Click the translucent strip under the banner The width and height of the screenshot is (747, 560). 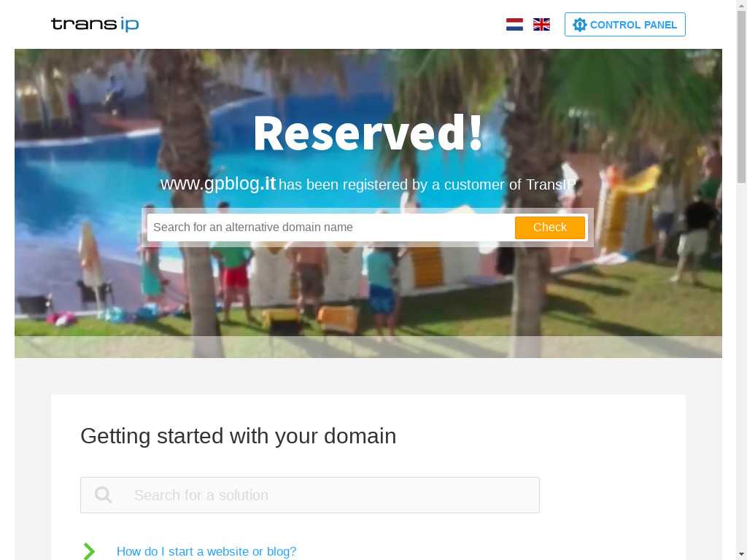(368, 347)
